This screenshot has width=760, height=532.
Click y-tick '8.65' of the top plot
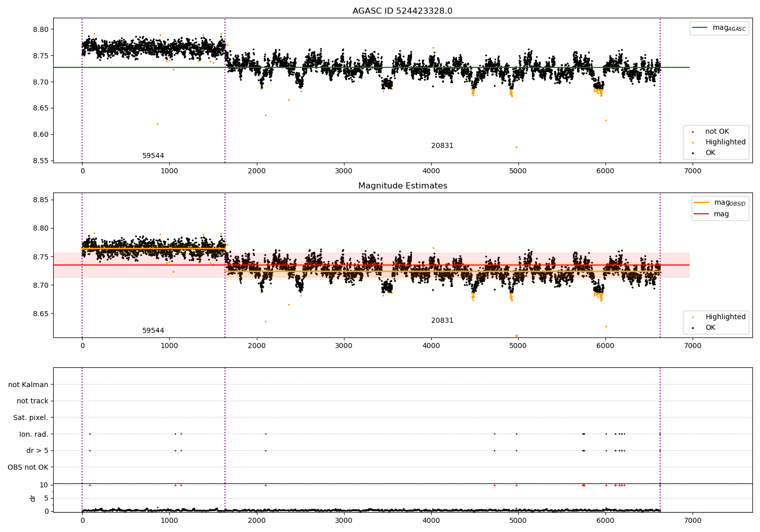pyautogui.click(x=41, y=108)
